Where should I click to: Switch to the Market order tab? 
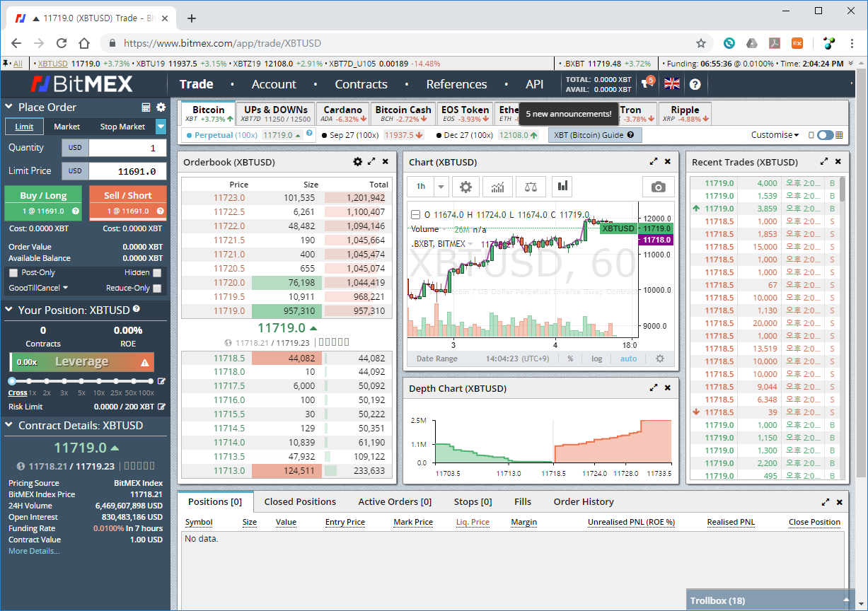[66, 127]
